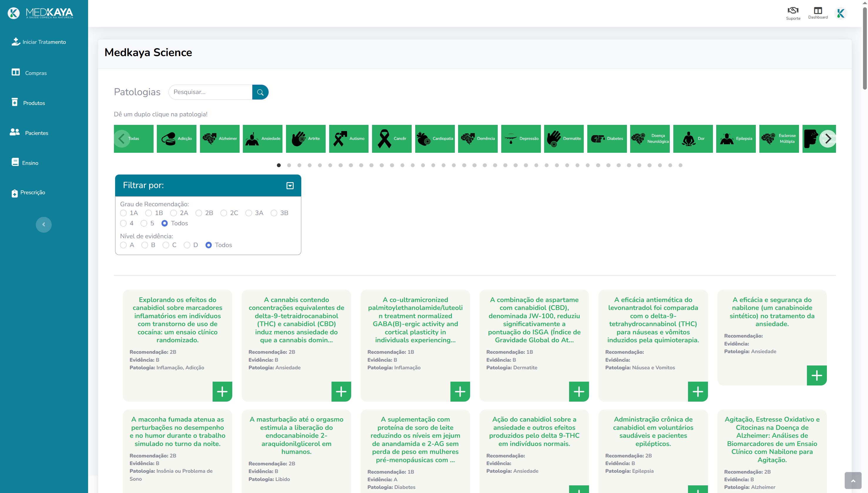Open the user profile avatar
This screenshot has width=868, height=493.
(841, 14)
